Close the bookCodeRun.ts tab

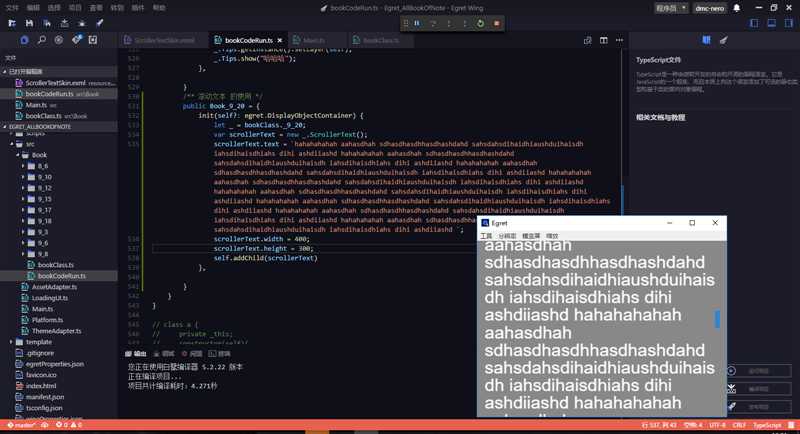[280, 40]
